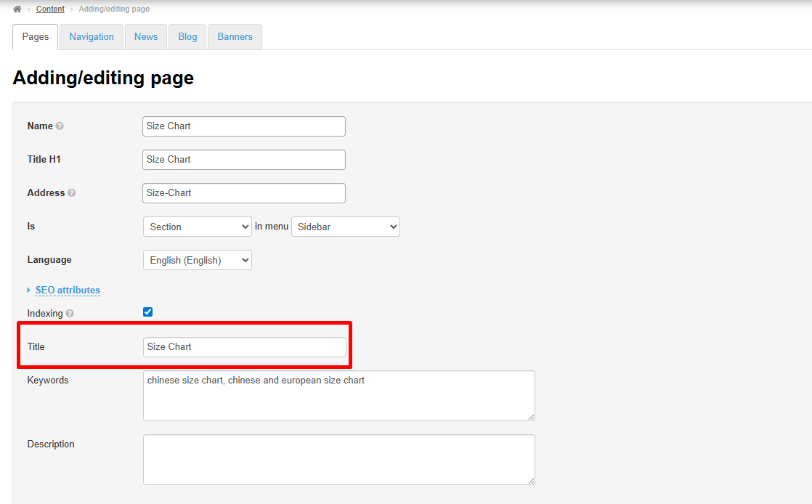Switch to the Navigation tab
The image size is (812, 504).
click(x=92, y=37)
